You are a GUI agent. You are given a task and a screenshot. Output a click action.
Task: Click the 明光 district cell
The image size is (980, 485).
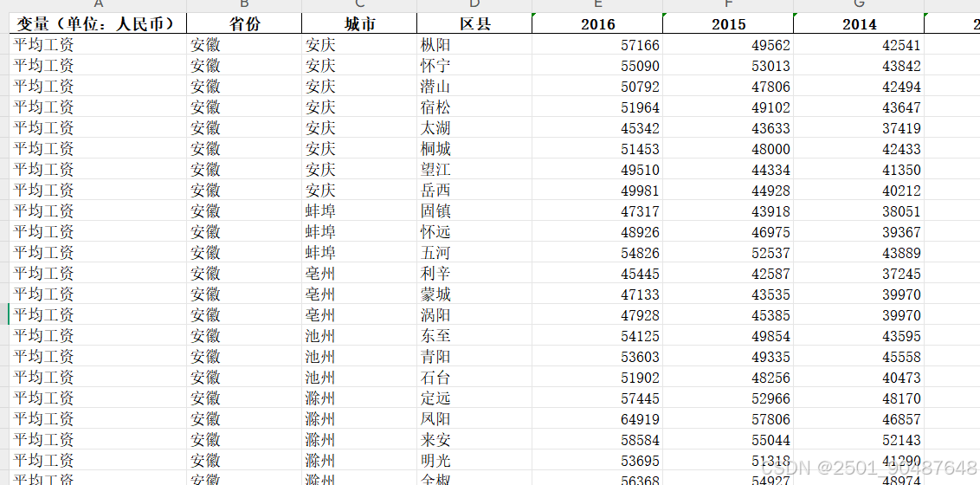pyautogui.click(x=474, y=459)
